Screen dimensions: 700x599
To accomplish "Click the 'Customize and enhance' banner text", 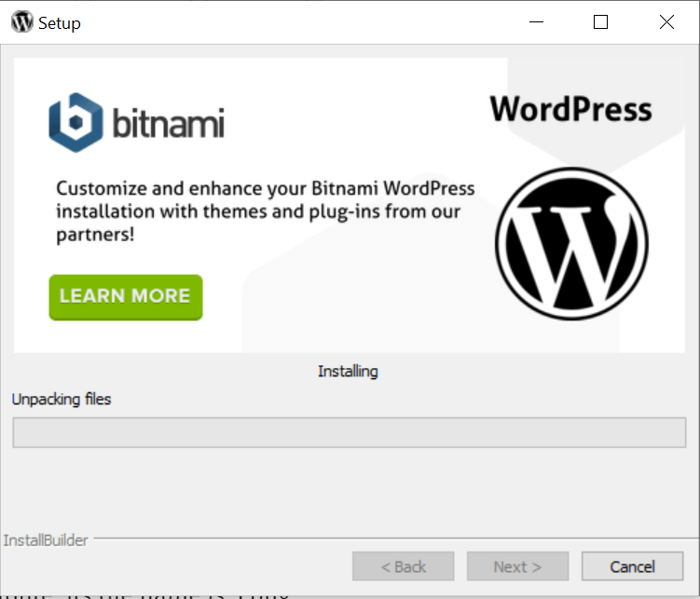I will pyautogui.click(x=265, y=211).
